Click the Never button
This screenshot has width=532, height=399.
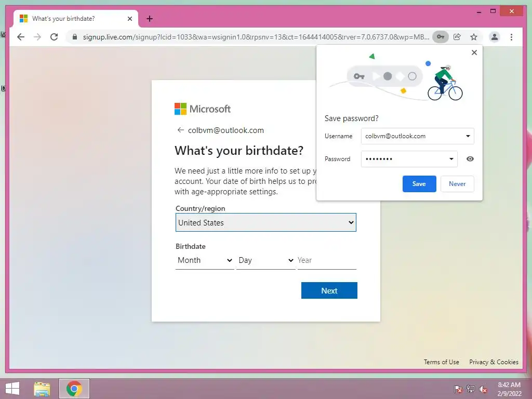[457, 184]
